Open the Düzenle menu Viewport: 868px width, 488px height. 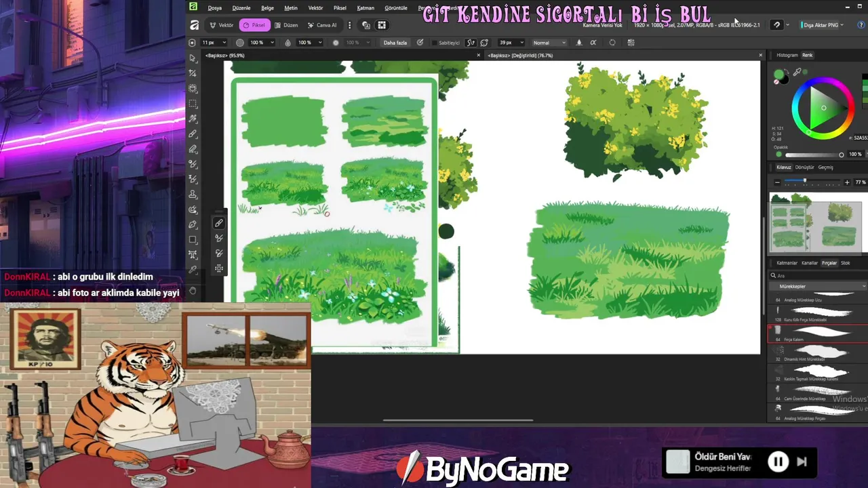click(241, 7)
